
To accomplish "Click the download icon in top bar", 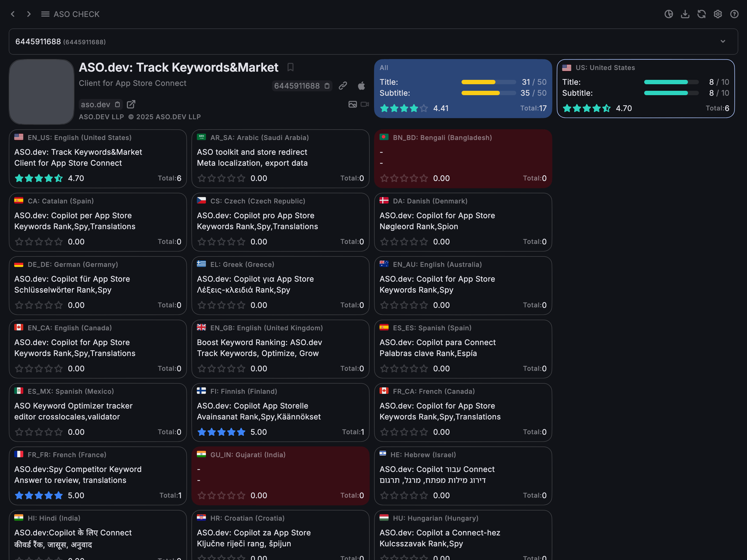I will click(x=685, y=14).
